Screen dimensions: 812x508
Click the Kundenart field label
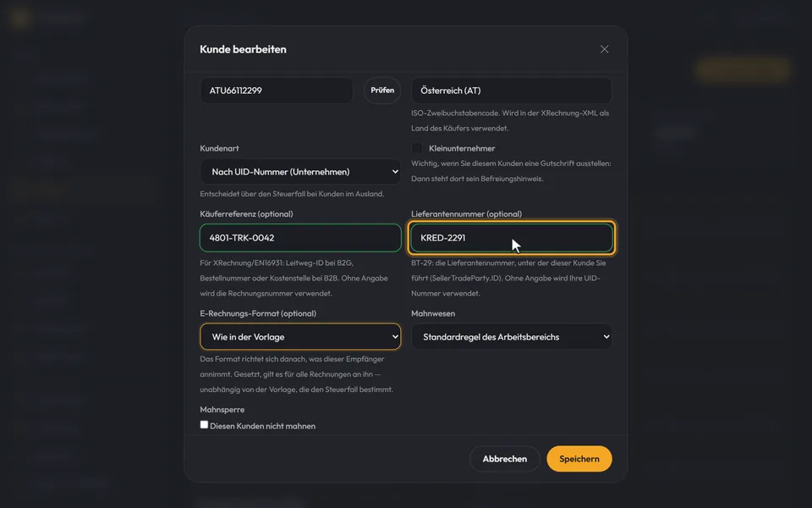coord(220,148)
